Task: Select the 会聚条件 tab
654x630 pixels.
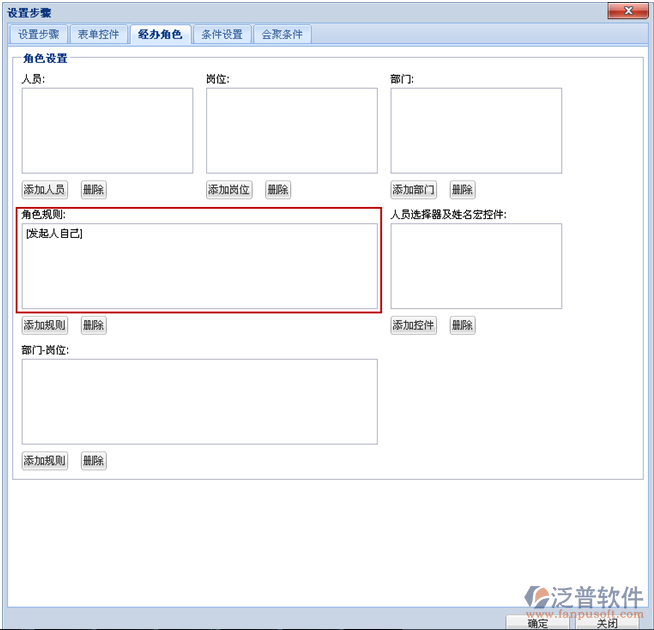Action: pyautogui.click(x=282, y=34)
